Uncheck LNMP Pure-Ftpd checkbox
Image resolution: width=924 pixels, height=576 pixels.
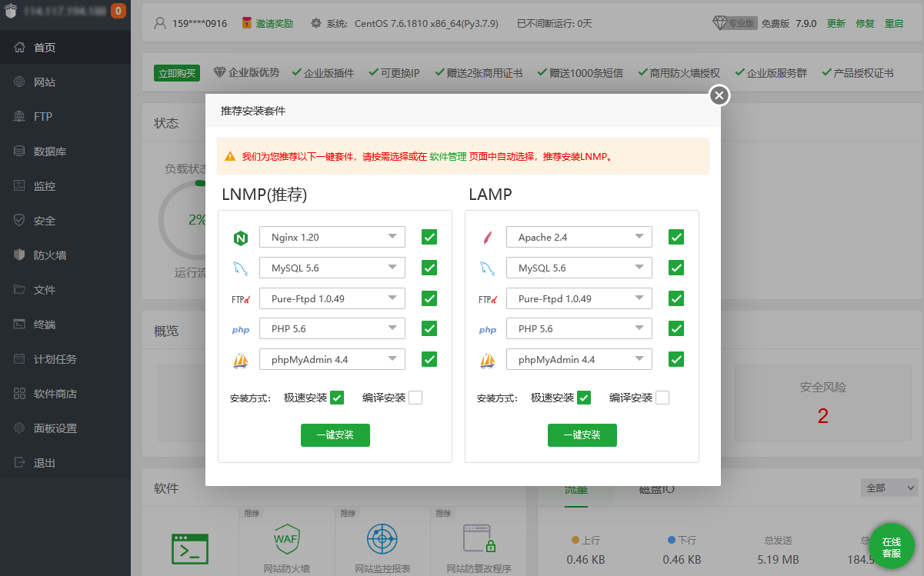point(429,298)
